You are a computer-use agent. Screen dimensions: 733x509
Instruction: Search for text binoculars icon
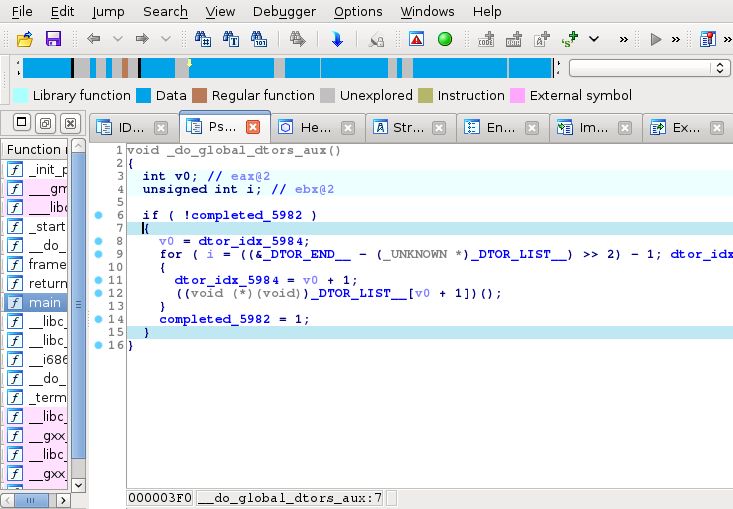click(x=231, y=39)
